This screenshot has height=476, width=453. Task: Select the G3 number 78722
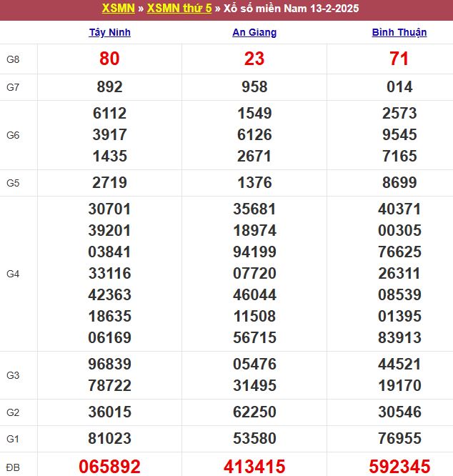point(109,385)
